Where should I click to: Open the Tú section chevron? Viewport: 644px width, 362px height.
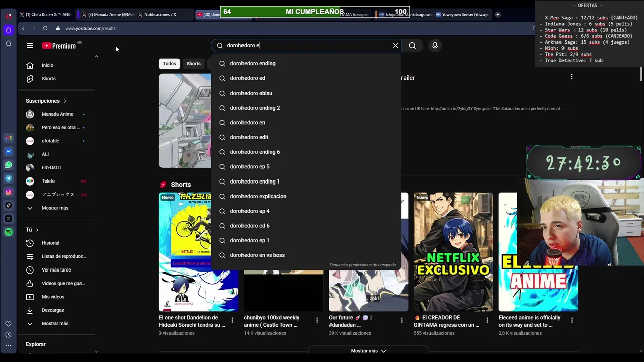37,230
